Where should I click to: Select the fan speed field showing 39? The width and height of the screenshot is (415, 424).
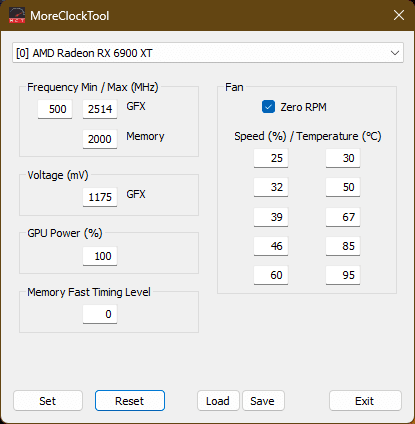click(271, 217)
